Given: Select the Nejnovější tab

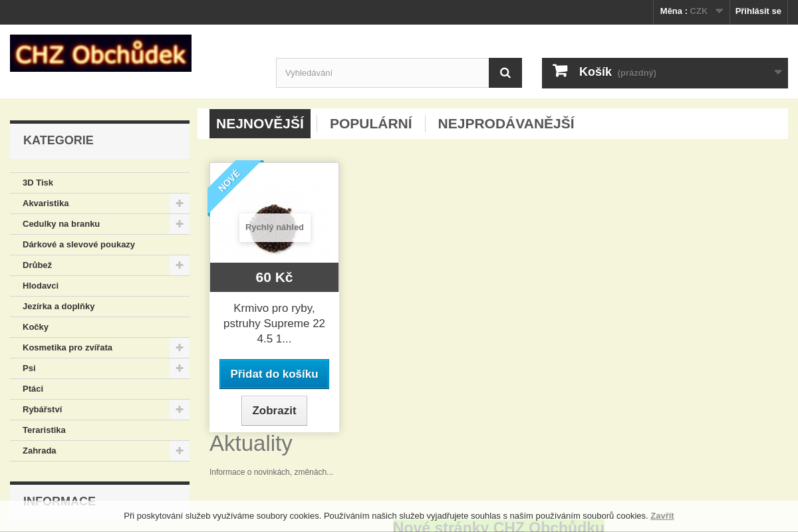Looking at the screenshot, I should (260, 124).
